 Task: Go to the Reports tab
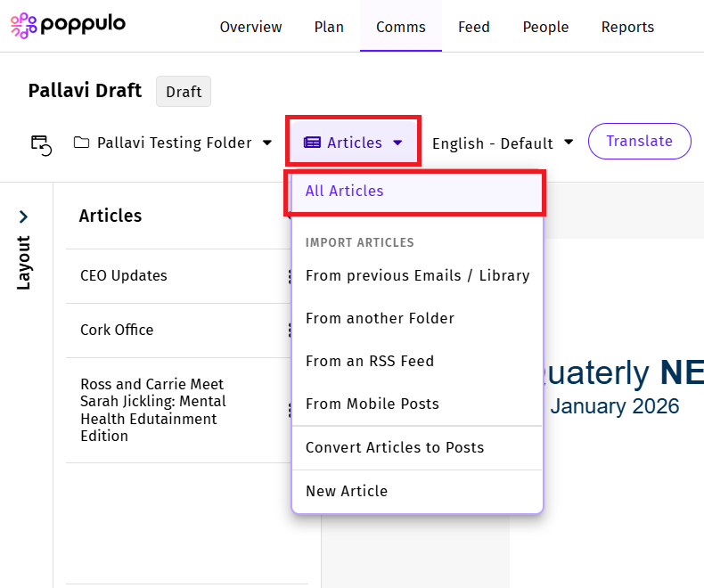click(627, 27)
